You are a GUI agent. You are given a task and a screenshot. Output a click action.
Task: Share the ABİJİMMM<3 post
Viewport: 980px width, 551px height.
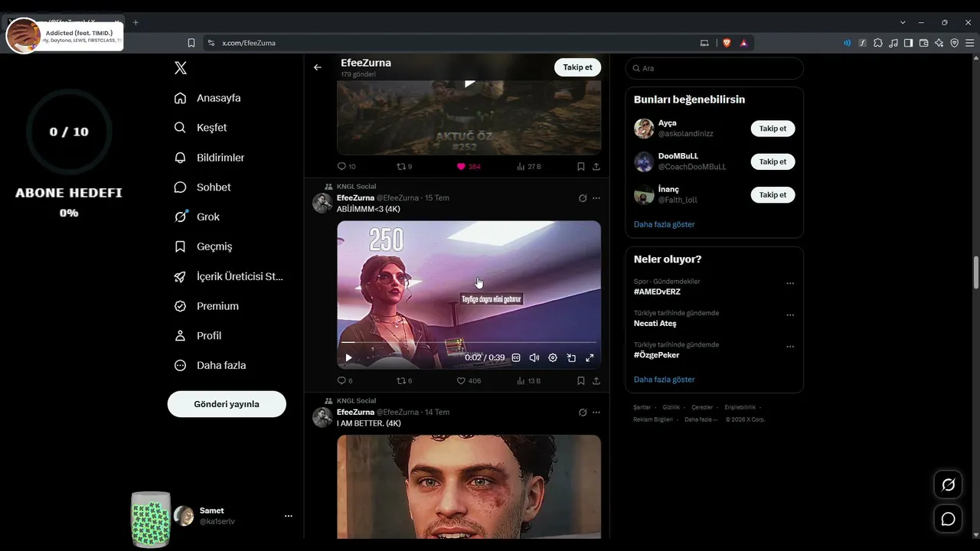(x=596, y=380)
